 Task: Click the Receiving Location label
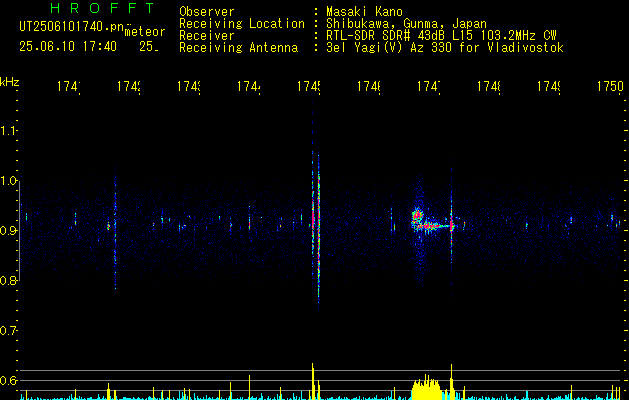coord(242,24)
